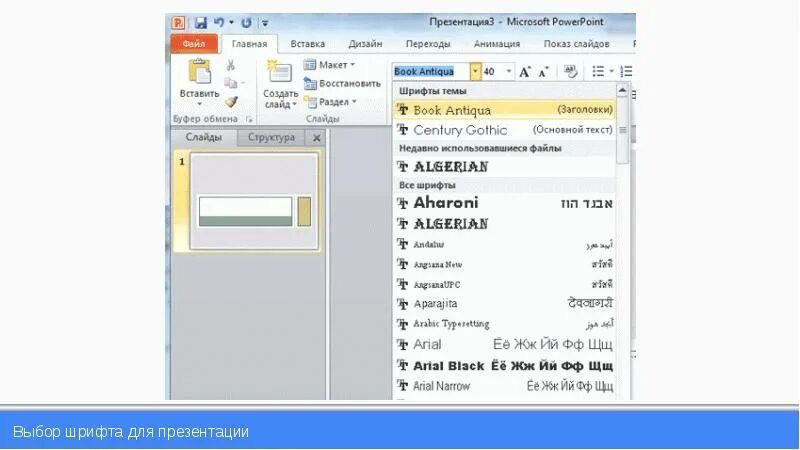This screenshot has height=450, width=800.
Task: Choose ALGERIAN under Все шрифты
Action: tap(505, 223)
